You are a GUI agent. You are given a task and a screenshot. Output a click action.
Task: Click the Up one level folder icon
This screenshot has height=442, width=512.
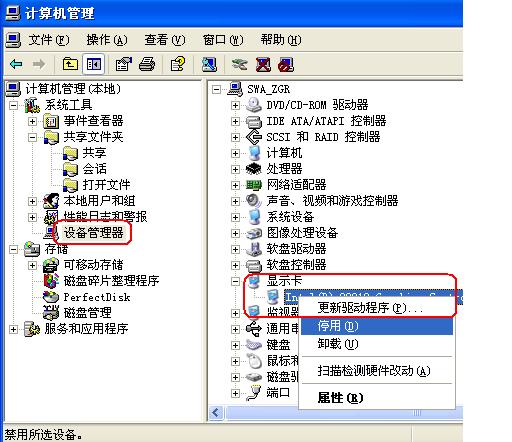pos(70,64)
